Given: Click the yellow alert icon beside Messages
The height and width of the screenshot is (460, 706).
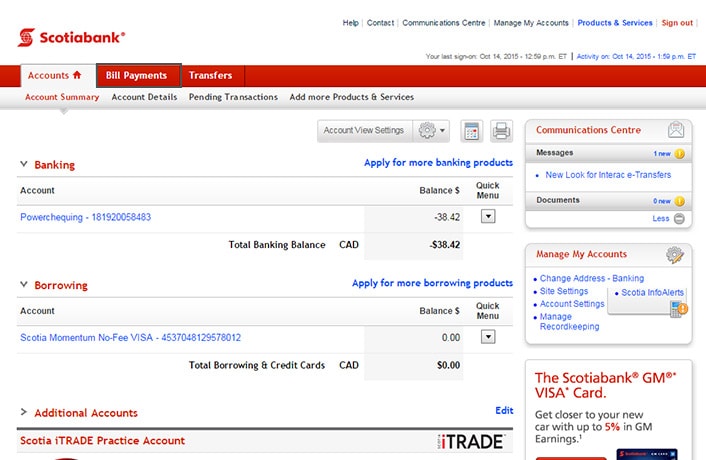Looking at the screenshot, I should [680, 154].
